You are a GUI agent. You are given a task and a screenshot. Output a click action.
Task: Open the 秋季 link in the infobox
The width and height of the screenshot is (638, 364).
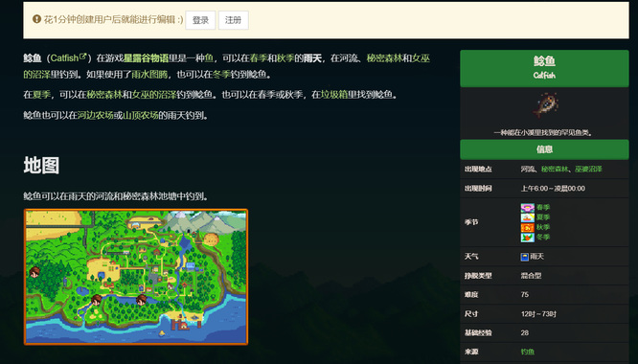543,227
